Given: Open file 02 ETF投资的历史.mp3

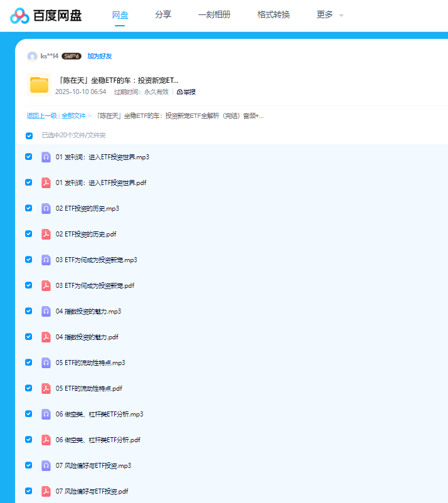Looking at the screenshot, I should coord(87,208).
